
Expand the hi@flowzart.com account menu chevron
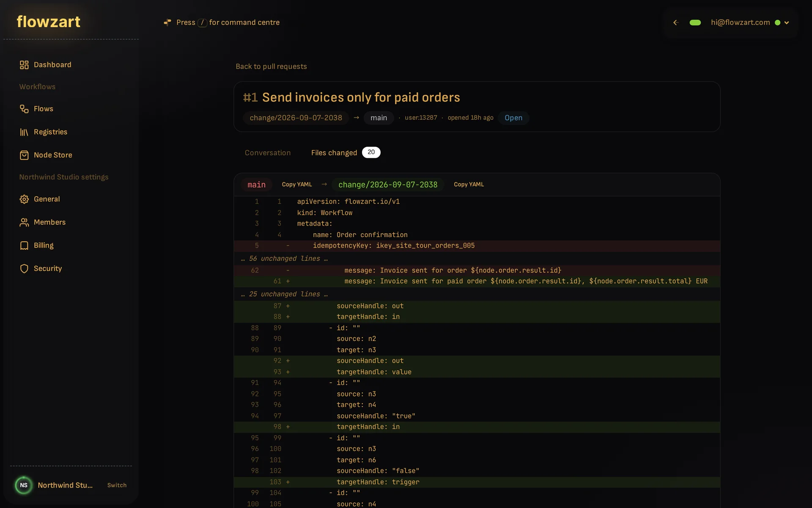click(x=787, y=23)
